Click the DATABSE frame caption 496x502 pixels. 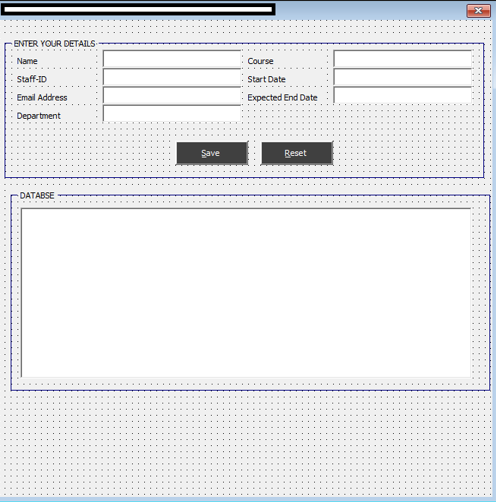click(37, 195)
